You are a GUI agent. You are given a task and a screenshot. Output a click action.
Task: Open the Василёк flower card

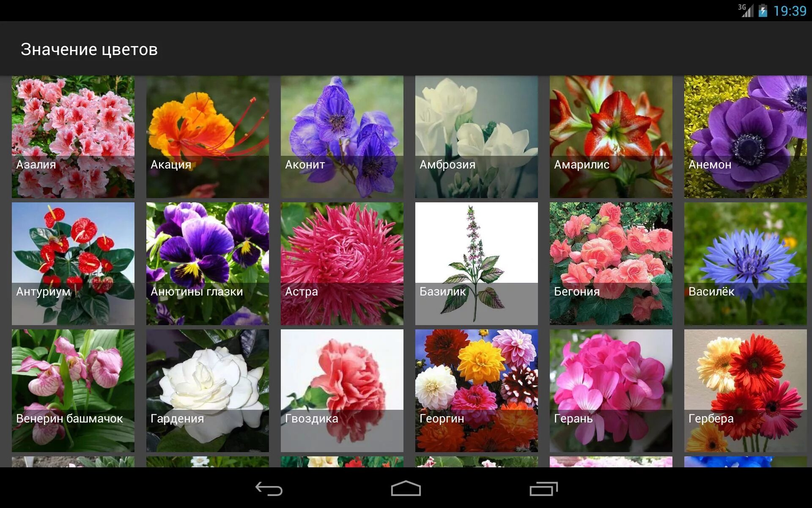click(x=746, y=264)
